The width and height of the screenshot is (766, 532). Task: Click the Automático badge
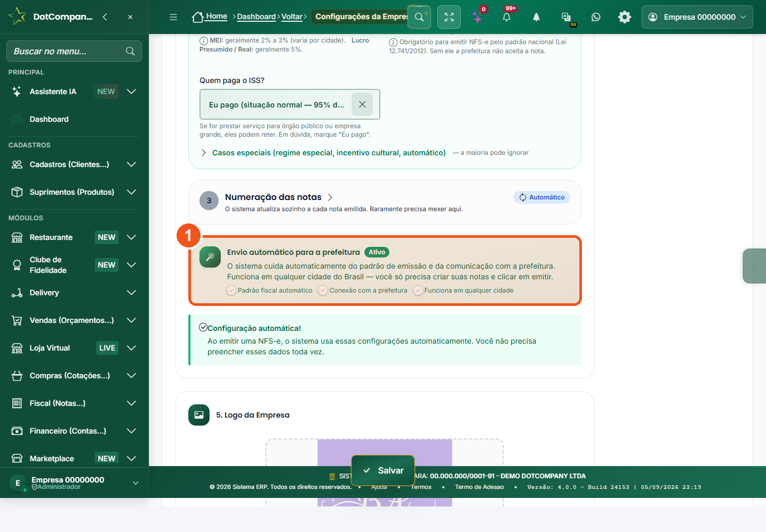coord(542,197)
